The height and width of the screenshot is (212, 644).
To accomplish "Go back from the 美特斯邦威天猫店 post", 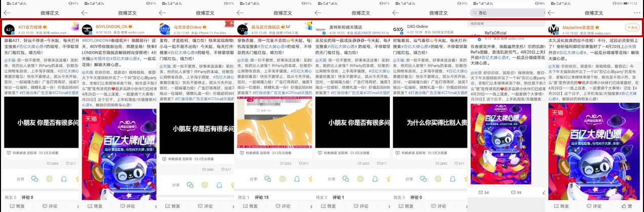I will pos(318,13).
